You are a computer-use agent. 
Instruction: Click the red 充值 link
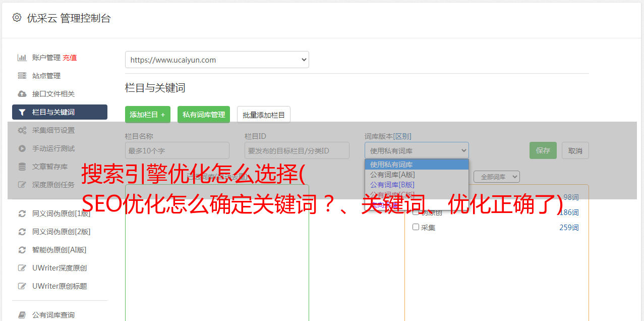pyautogui.click(x=70, y=58)
